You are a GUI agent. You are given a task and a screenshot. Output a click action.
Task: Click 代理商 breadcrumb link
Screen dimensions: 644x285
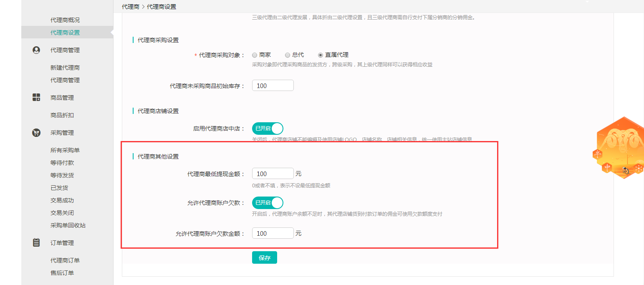pos(130,7)
